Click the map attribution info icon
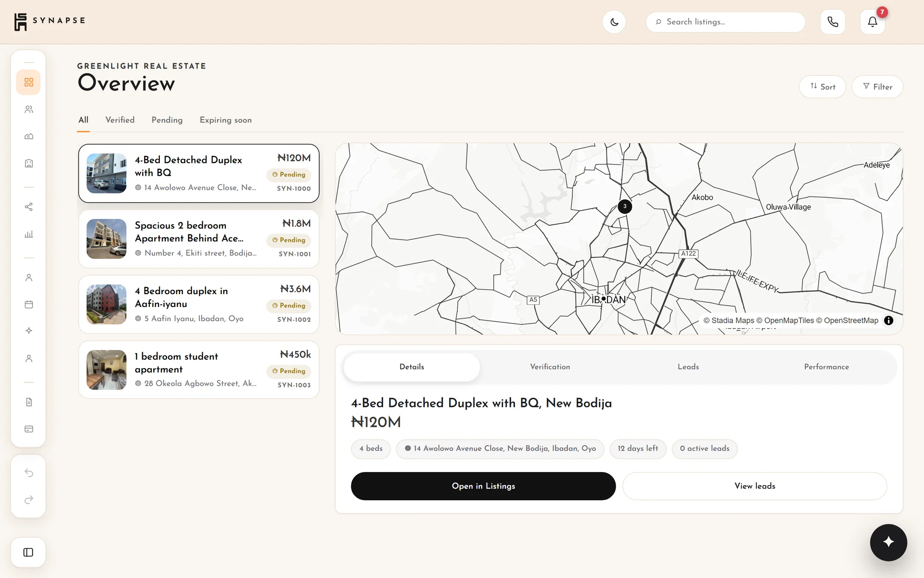This screenshot has height=578, width=924. (888, 320)
